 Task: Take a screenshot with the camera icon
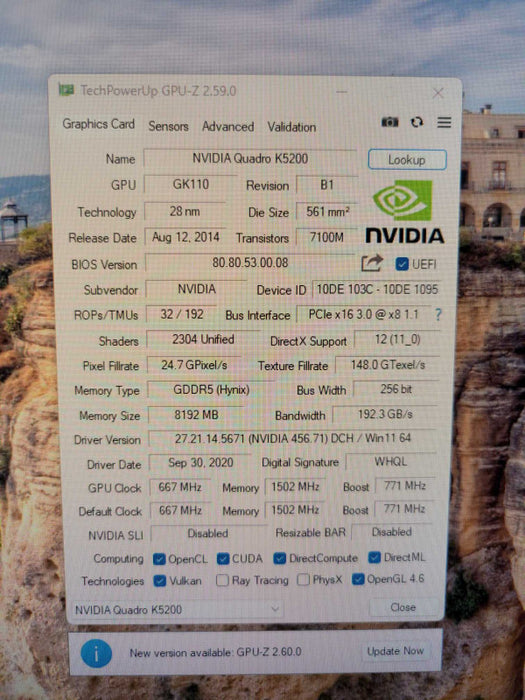(x=390, y=122)
